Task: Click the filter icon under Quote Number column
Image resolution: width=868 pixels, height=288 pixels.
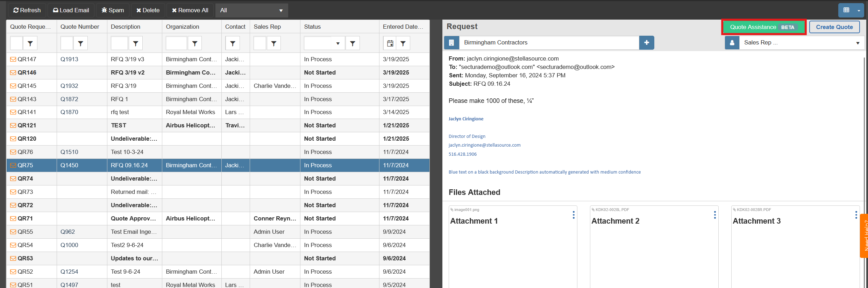Action: click(80, 43)
